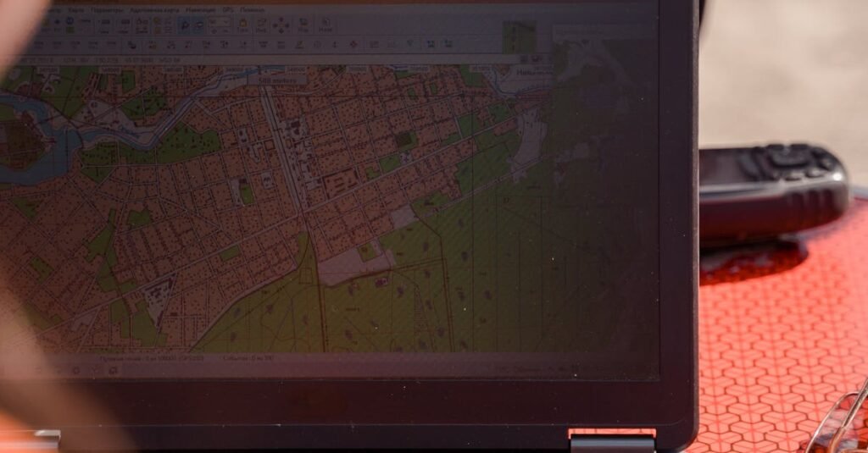The height and width of the screenshot is (453, 868).
Task: Open the Карта menu
Action: click(75, 10)
